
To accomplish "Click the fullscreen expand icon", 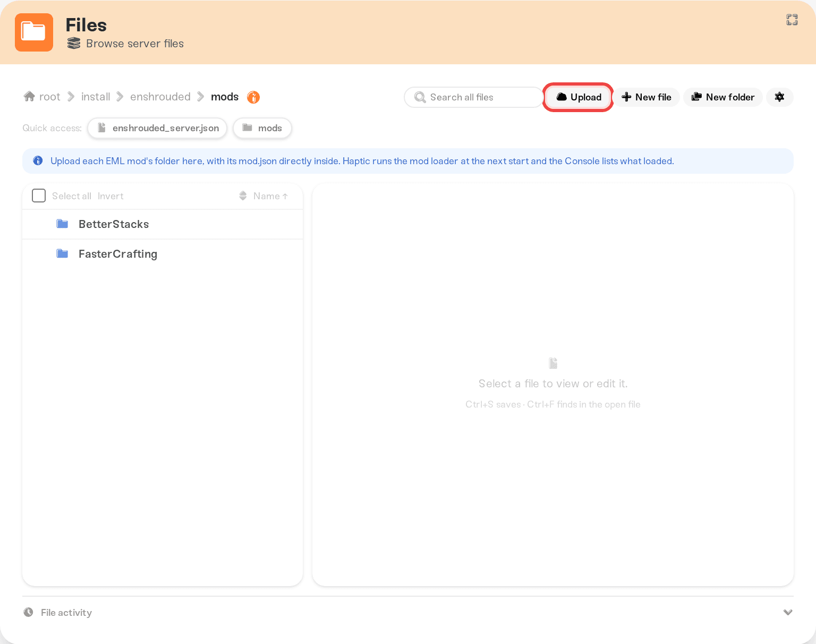I will point(792,20).
